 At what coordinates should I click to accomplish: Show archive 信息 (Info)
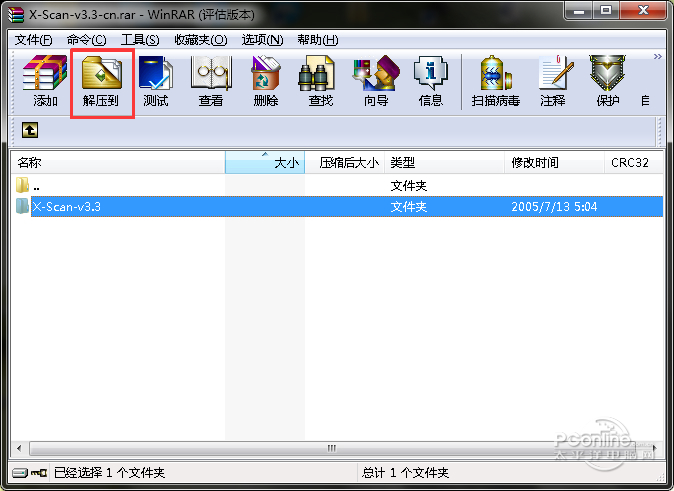tap(431, 82)
